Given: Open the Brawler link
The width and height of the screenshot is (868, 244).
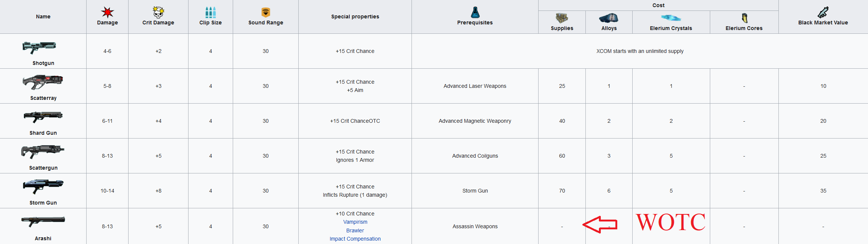Looking at the screenshot, I should [x=355, y=230].
